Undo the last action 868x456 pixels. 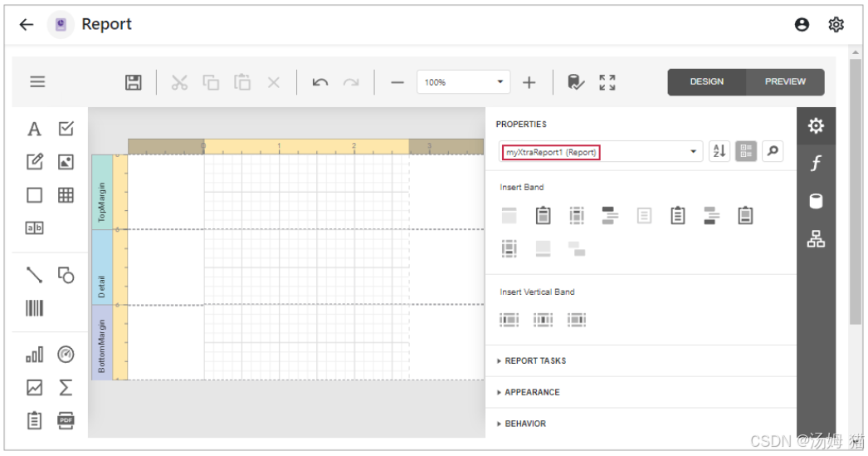(x=320, y=82)
